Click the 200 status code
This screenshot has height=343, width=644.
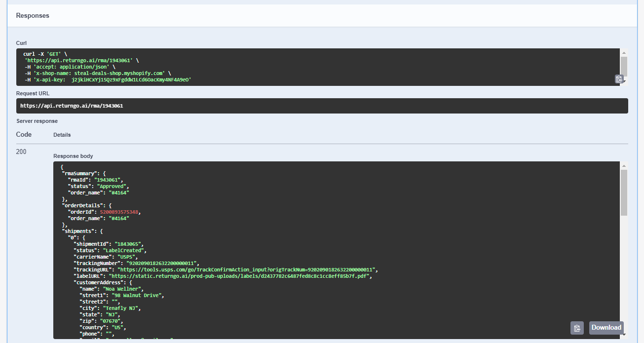pos(21,152)
